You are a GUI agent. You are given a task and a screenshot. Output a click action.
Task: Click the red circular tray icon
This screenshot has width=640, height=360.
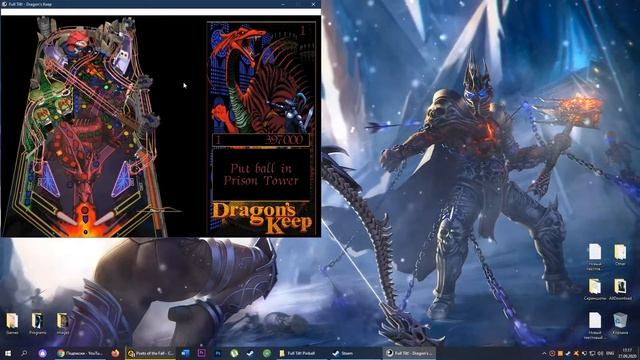pyautogui.click(x=552, y=353)
